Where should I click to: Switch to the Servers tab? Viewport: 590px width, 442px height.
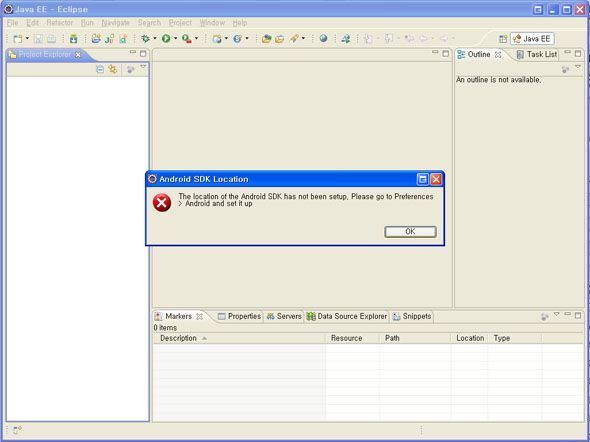[284, 316]
